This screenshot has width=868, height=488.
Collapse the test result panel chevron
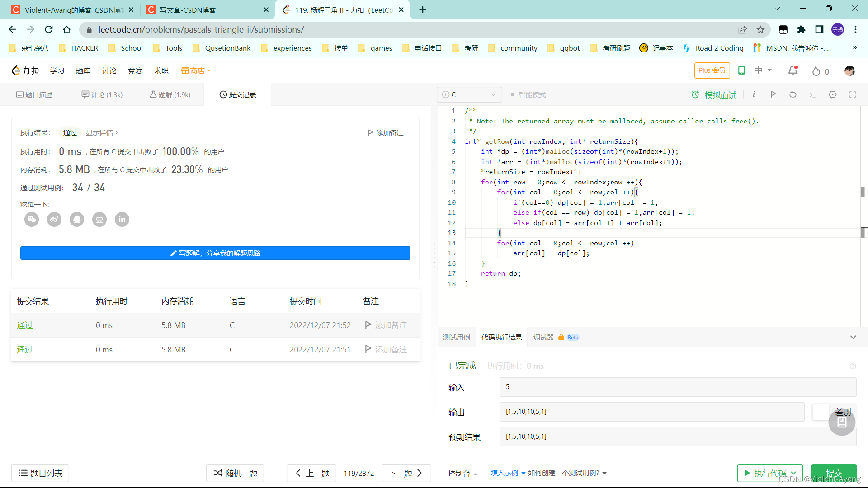click(853, 338)
